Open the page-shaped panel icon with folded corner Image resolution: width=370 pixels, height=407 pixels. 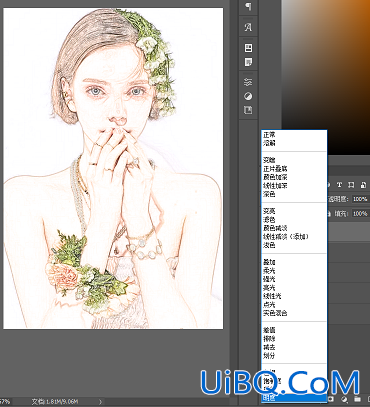point(248,62)
